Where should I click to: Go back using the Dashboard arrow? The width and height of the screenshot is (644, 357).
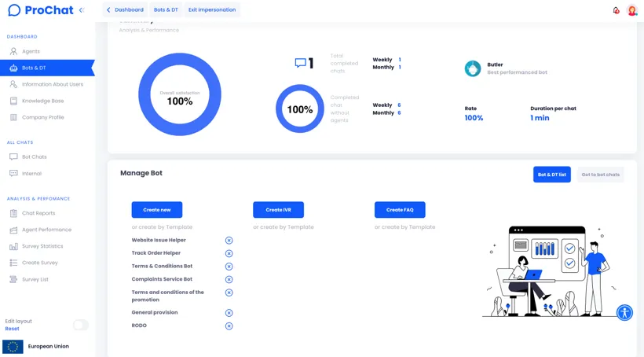click(125, 10)
